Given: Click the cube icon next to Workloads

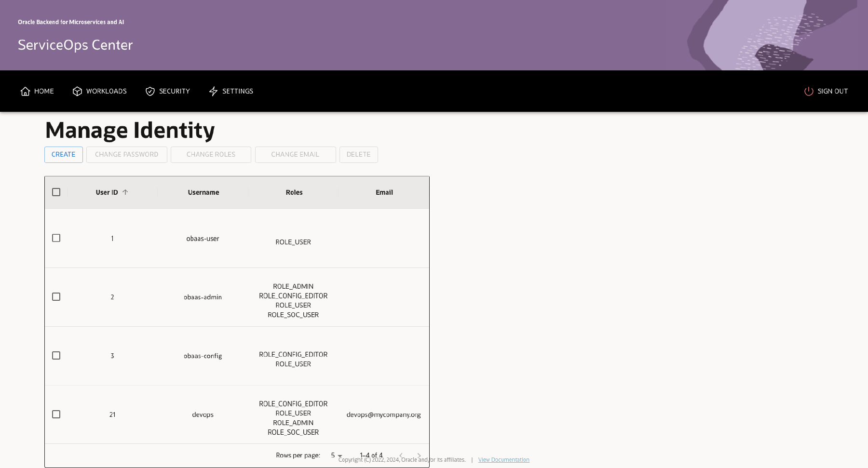Looking at the screenshot, I should [x=77, y=91].
